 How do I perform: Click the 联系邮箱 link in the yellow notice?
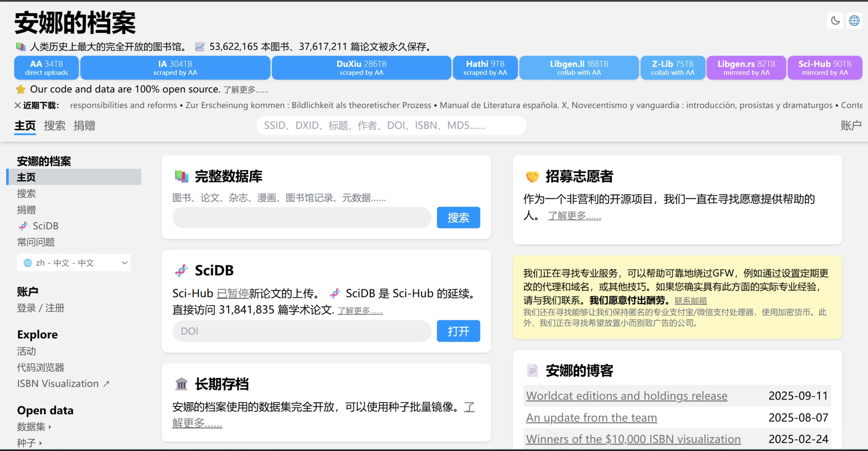(x=691, y=301)
